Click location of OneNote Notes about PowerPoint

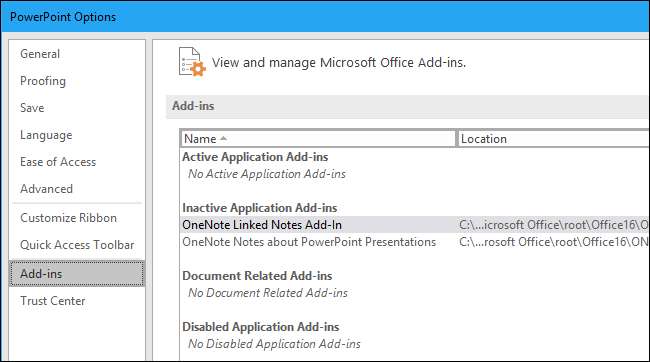point(554,242)
